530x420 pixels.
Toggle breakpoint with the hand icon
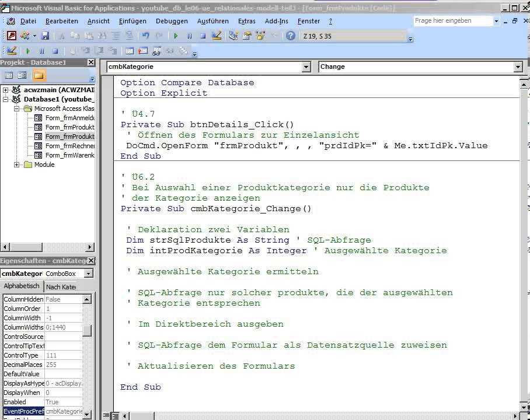72,51
